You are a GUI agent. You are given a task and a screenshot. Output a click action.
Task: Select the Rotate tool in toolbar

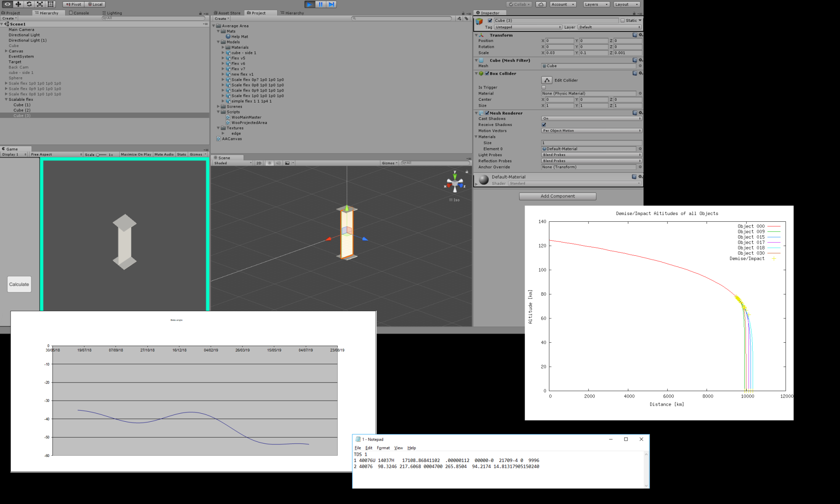coord(29,4)
